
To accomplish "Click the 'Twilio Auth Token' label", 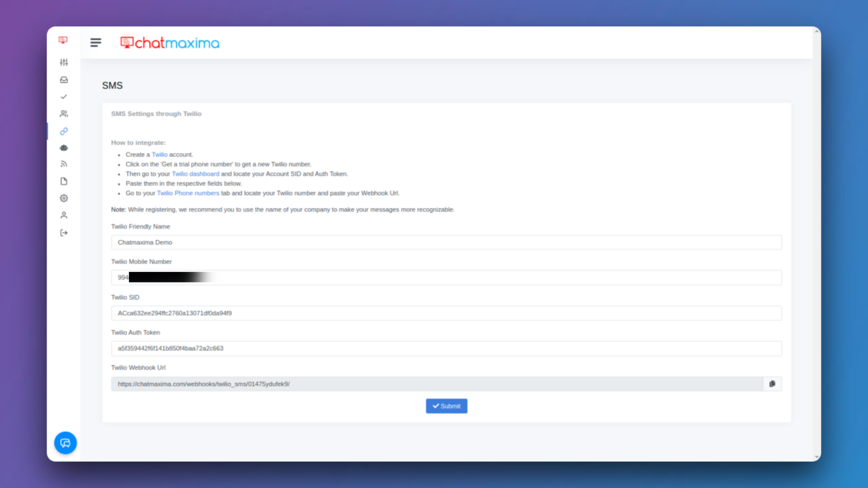I will pos(136,333).
